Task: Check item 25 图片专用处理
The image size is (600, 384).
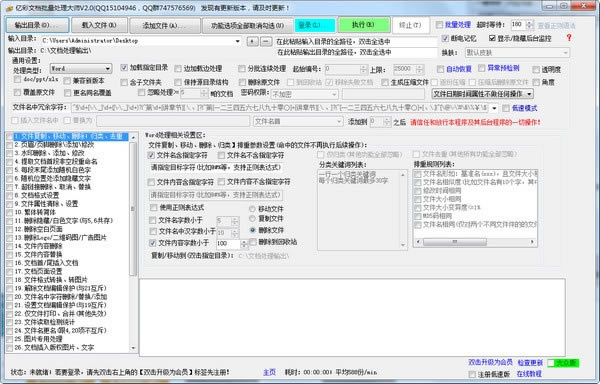Action: coord(10,339)
